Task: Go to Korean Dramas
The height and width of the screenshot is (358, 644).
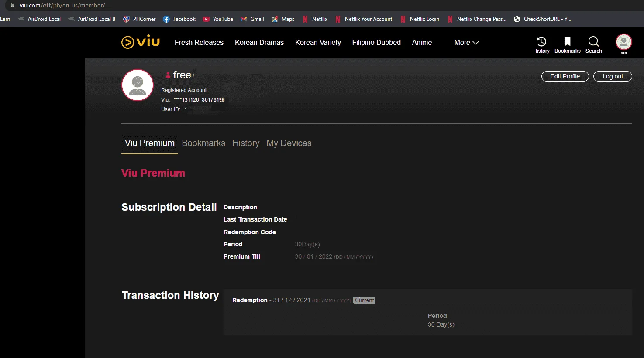Action: pyautogui.click(x=259, y=42)
